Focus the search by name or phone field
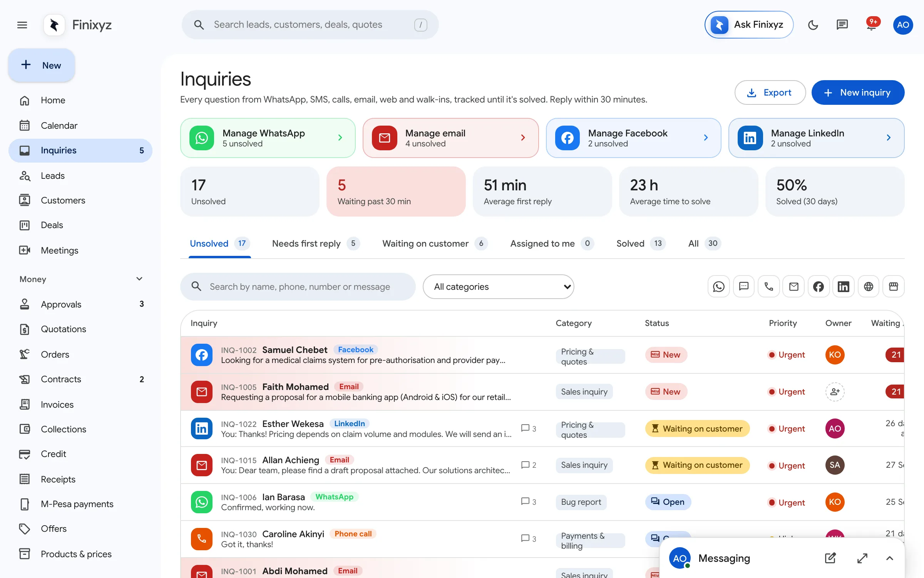Screen dimensions: 924x578 click(298, 287)
